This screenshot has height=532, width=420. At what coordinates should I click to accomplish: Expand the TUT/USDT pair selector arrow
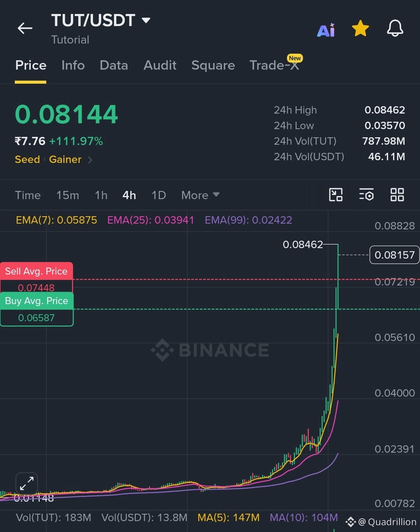click(x=146, y=20)
